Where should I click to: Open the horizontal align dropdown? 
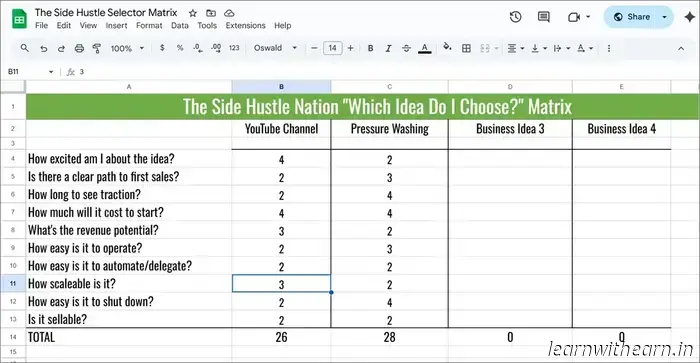516,48
